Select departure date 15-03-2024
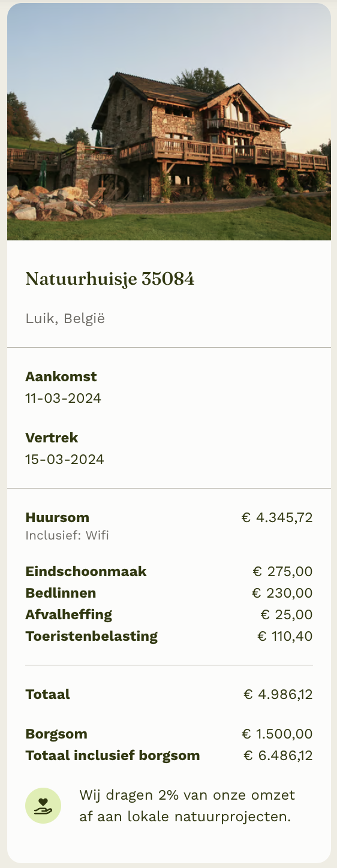This screenshot has width=337, height=868. click(65, 459)
